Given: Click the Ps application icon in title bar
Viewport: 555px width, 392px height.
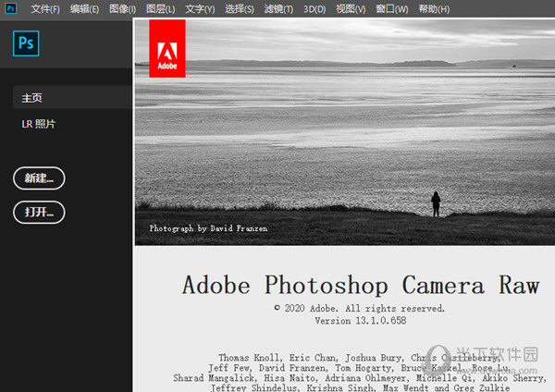Looking at the screenshot, I should 10,8.
